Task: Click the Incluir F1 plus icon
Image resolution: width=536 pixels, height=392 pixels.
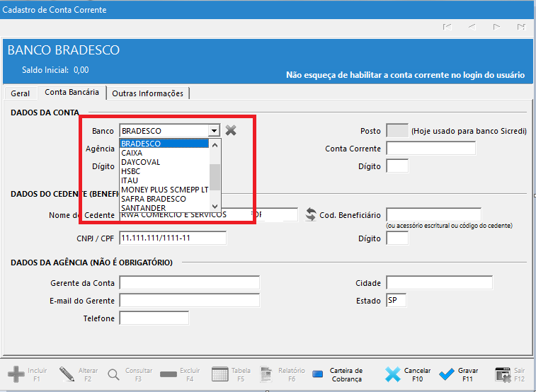Action: coord(16,374)
